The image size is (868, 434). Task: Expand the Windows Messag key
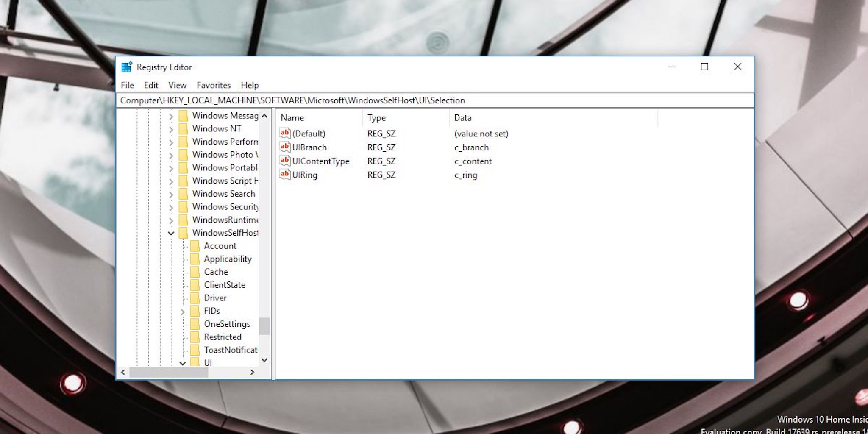(x=171, y=116)
